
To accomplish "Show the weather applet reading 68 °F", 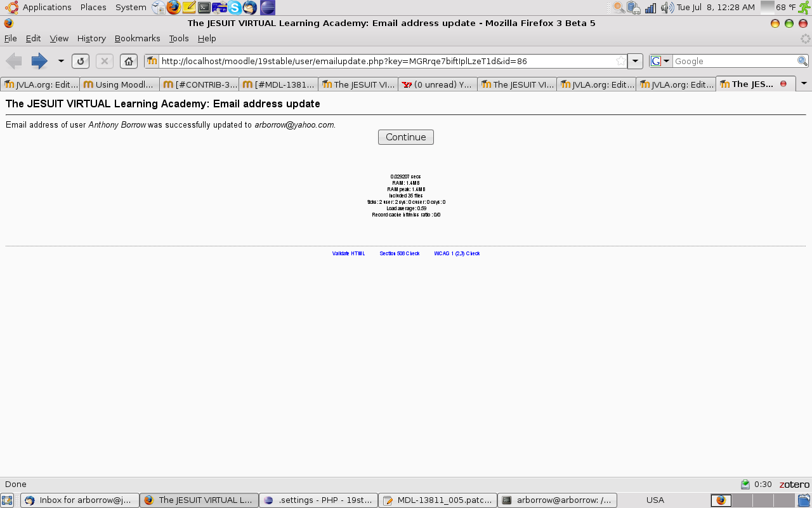I will coord(778,8).
